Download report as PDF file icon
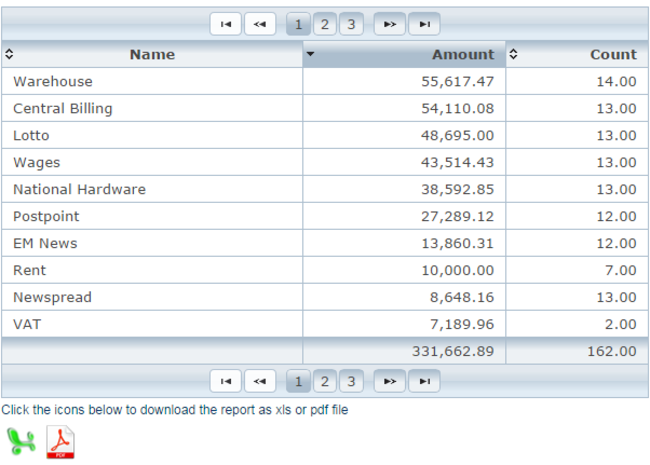Screen dimensions: 650x465 pyautogui.click(x=61, y=442)
